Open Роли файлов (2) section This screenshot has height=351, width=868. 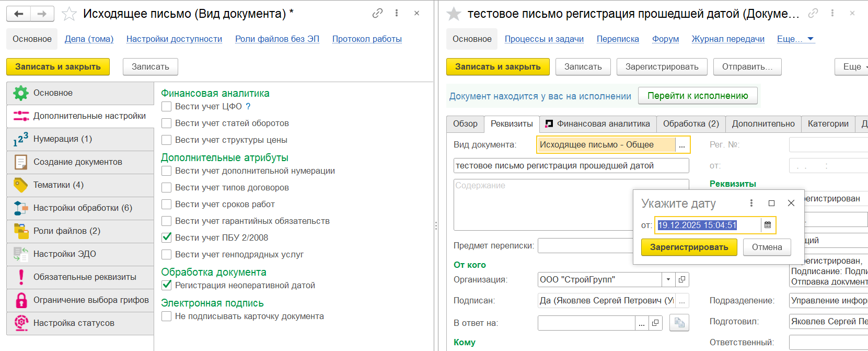tap(80, 231)
